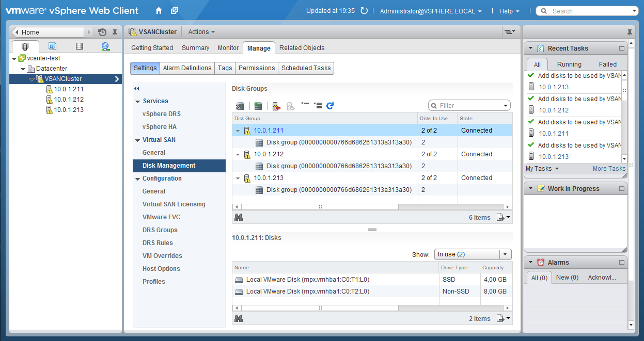The image size is (644, 341).
Task: Click the Claim Disks toolbar icon
Action: (240, 105)
